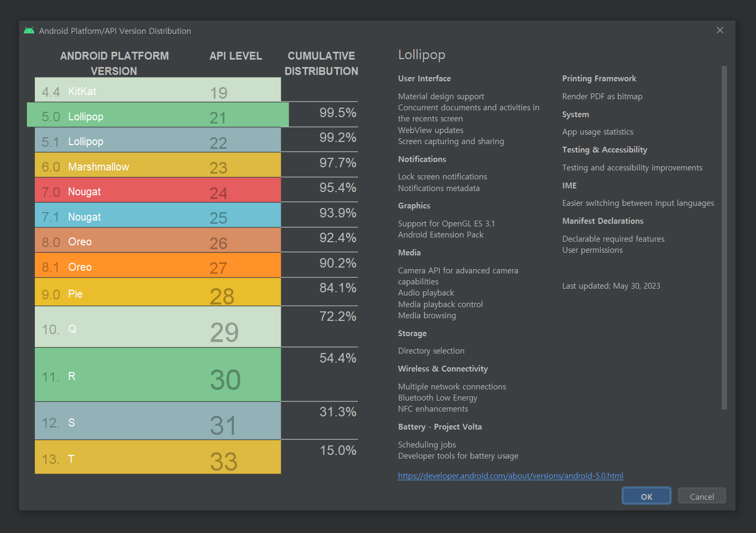The width and height of the screenshot is (756, 533).
Task: Choose the Android 12 S row
Action: (158, 421)
